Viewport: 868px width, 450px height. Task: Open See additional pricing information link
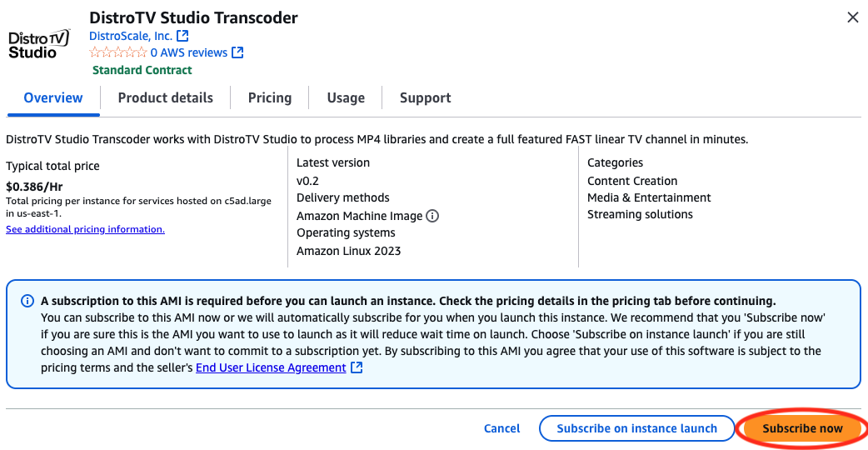[x=85, y=229]
